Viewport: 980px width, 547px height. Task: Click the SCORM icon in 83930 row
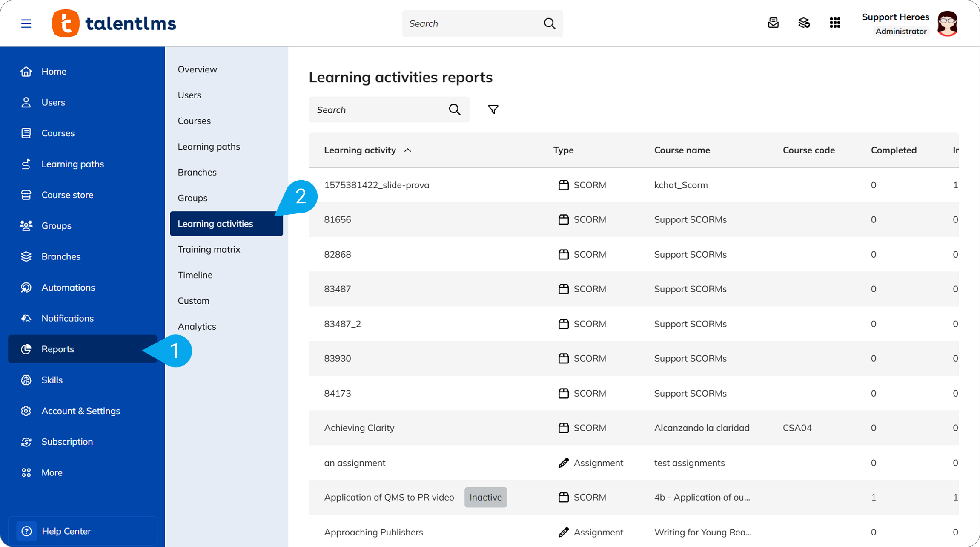[x=563, y=358]
